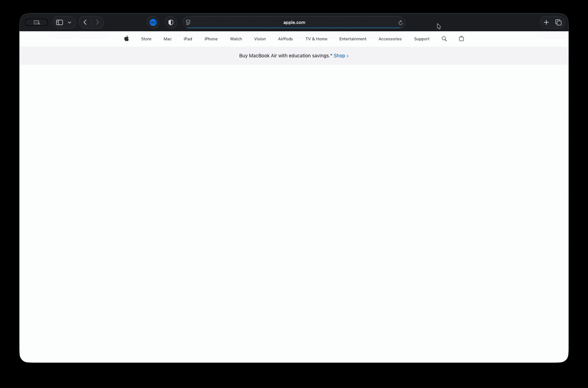The image size is (588, 388).
Task: Open the Mac menu item
Action: [x=167, y=39]
